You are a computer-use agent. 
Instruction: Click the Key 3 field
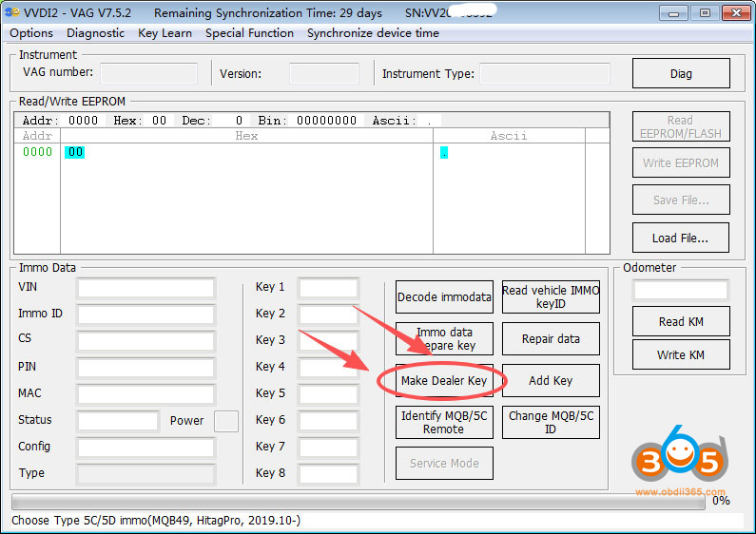[328, 341]
